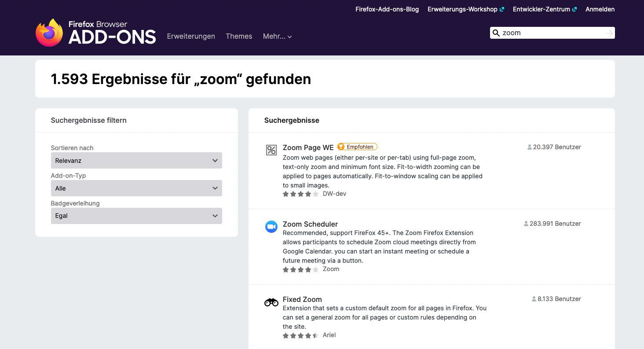Click the Zoom Page WE star rating
Image resolution: width=644 pixels, height=349 pixels.
click(x=300, y=194)
